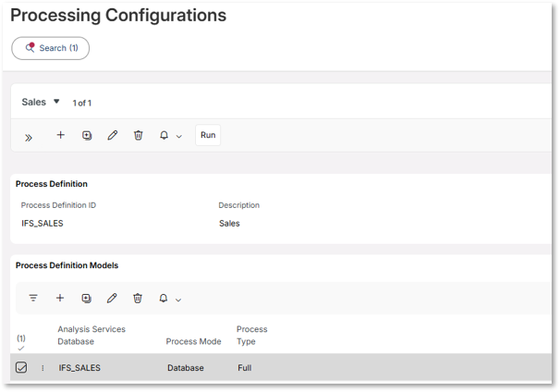Open top toolbar bell dropdown chevron
Screen dimensions: 560x392
pos(179,136)
